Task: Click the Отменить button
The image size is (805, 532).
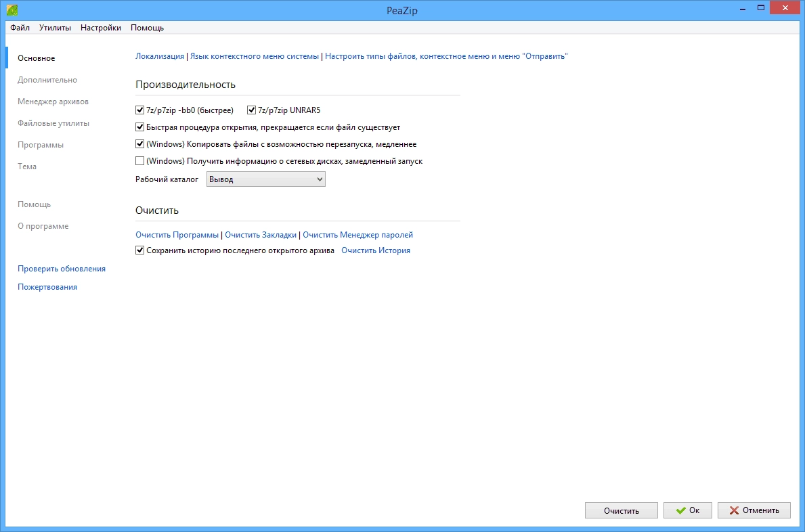Action: click(754, 510)
